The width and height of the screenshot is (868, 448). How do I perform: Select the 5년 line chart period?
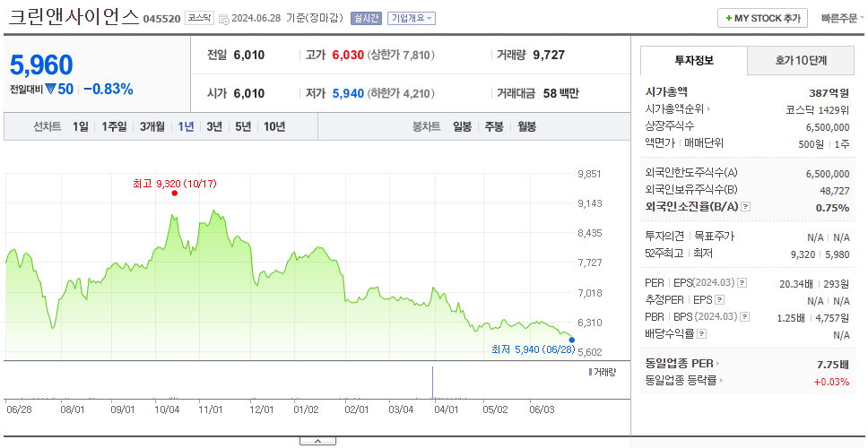pyautogui.click(x=243, y=126)
